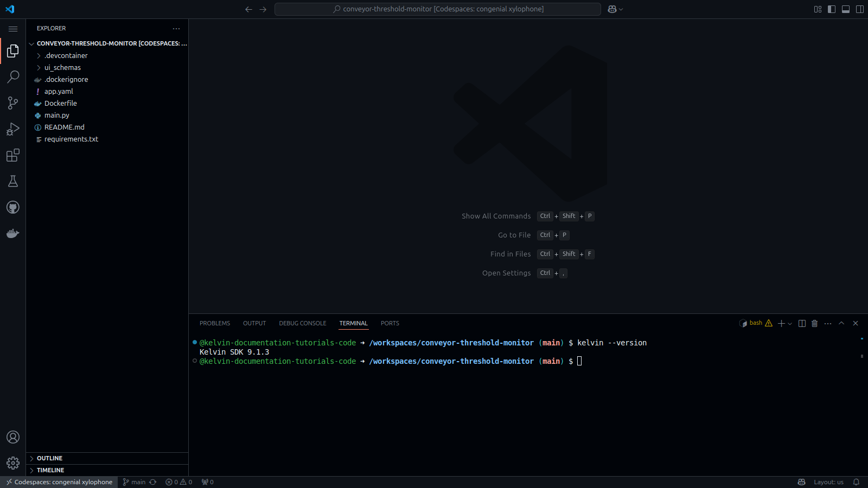Open the terminal launch profile dropdown

789,323
